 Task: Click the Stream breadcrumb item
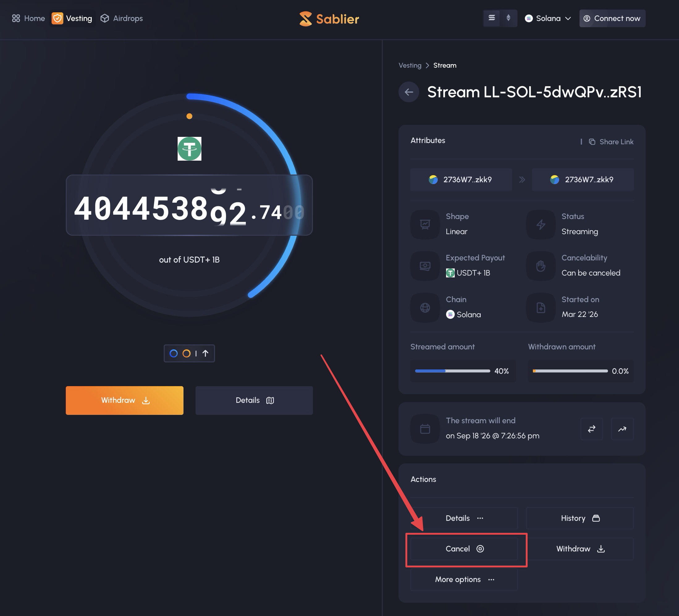[x=445, y=65]
